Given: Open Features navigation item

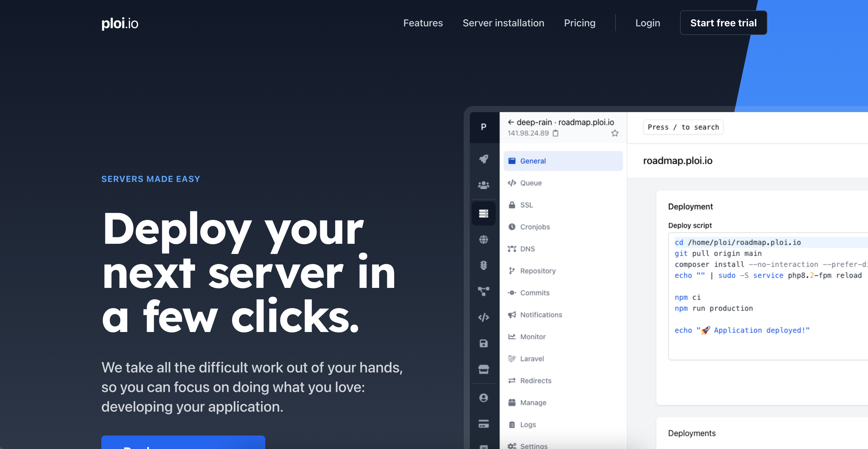Looking at the screenshot, I should pyautogui.click(x=422, y=22).
